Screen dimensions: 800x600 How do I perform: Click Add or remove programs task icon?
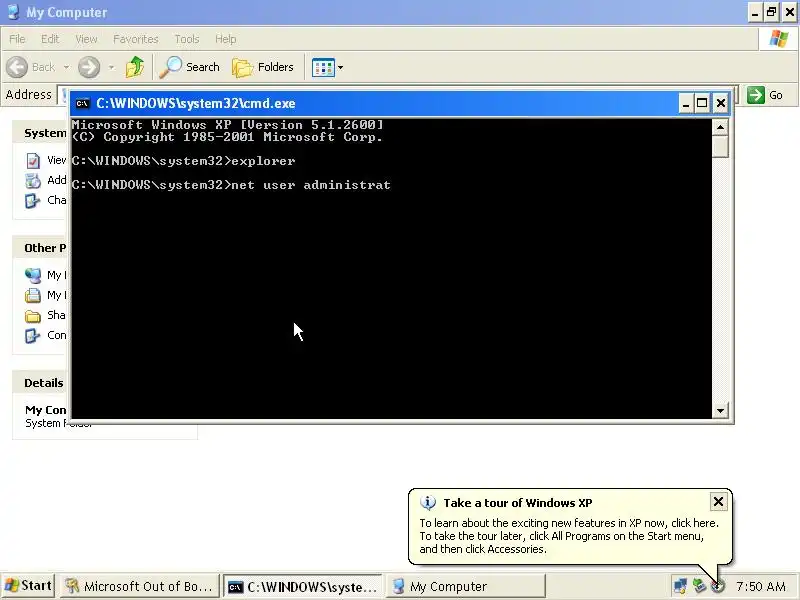[33, 181]
